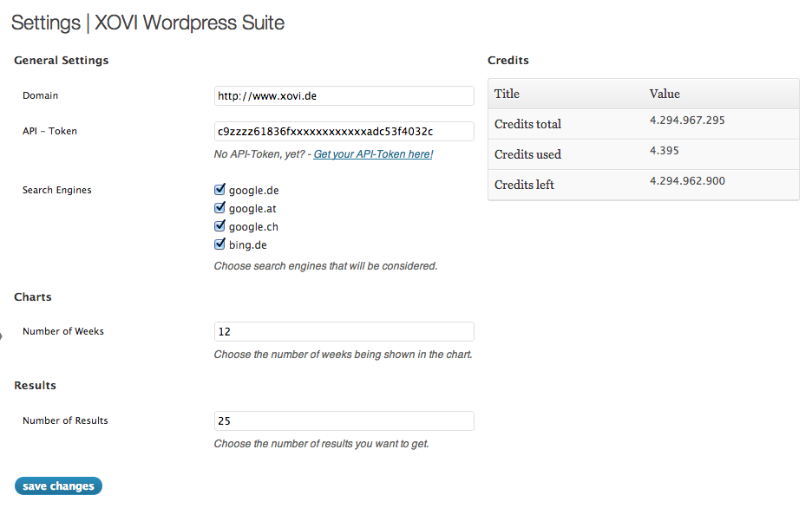This screenshot has height=508, width=812.
Task: Uncheck the google.de search engine checkbox
Action: 219,189
